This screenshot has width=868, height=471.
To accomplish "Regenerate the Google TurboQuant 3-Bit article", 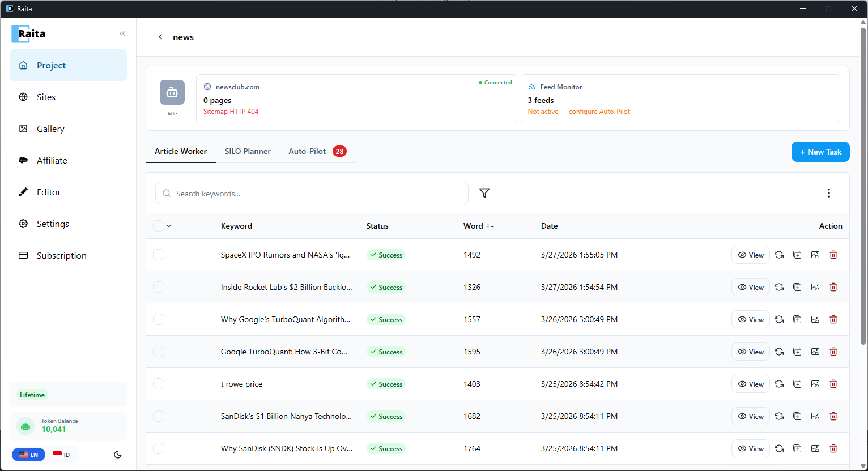I will point(779,352).
